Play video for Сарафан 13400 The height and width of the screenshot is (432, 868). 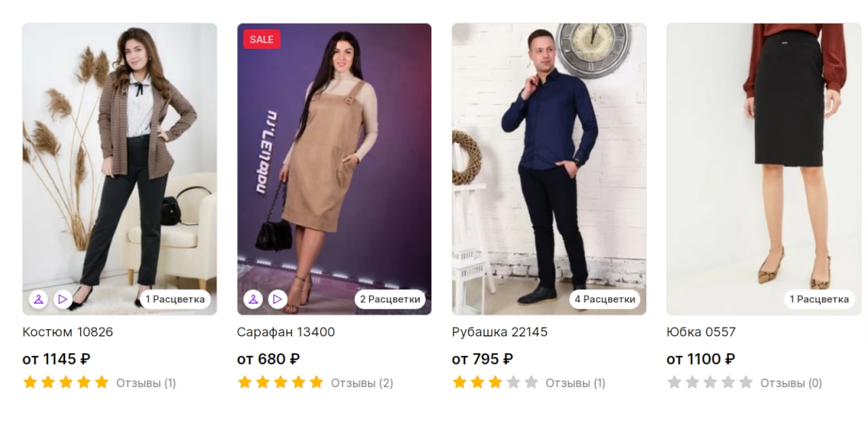tap(277, 299)
